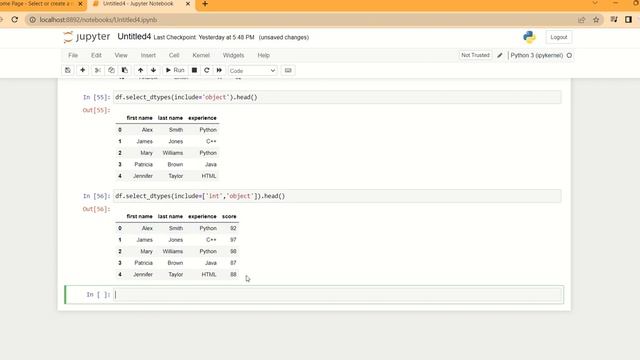Click 'HTML' in the Out[56] table
This screenshot has width=640, height=360.
point(209,274)
